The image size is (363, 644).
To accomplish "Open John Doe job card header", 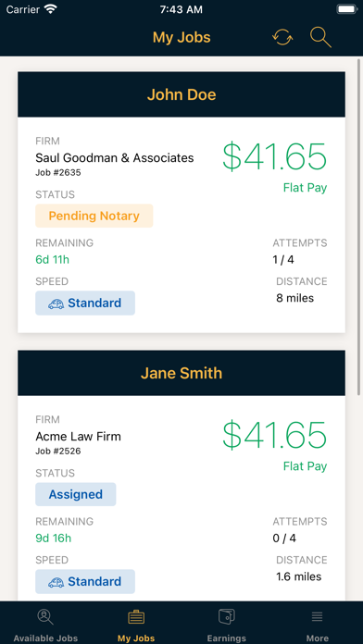I will 181,94.
